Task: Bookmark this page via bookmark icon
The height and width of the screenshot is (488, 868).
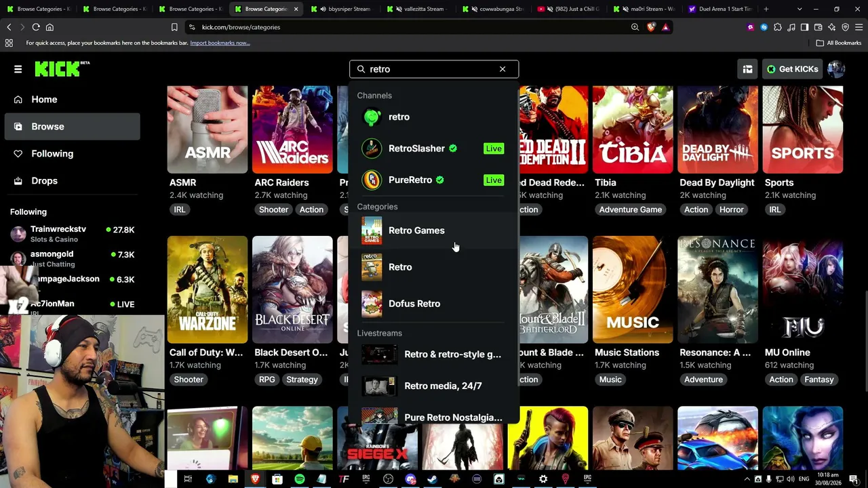Action: pyautogui.click(x=174, y=27)
